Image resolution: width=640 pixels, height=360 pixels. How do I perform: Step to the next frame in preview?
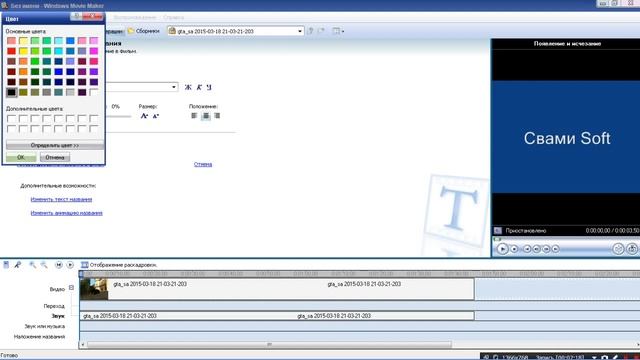pyautogui.click(x=546, y=249)
